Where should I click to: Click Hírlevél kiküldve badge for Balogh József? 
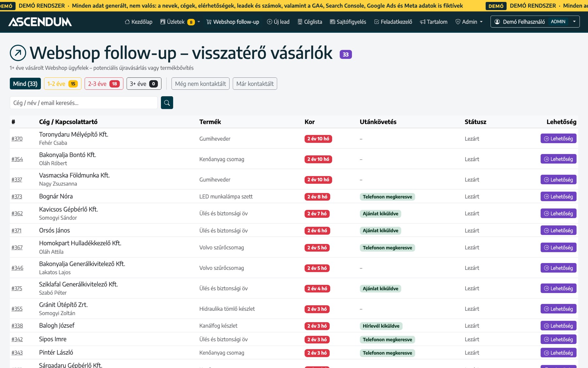[381, 326]
